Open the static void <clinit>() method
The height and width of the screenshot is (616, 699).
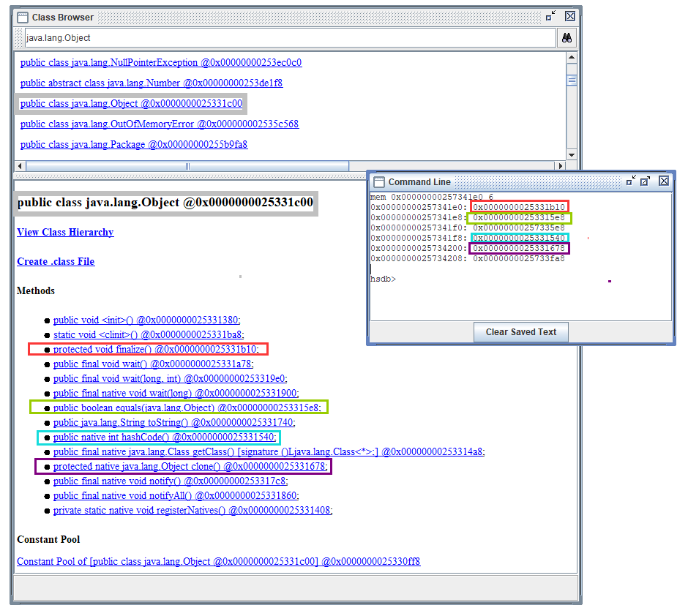149,335
